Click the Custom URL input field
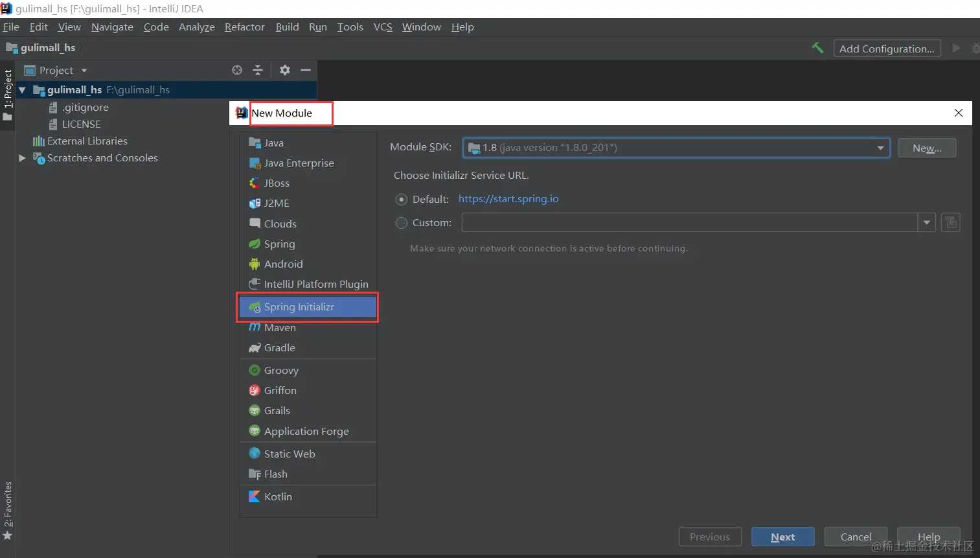Viewport: 980px width, 558px height. tap(690, 223)
